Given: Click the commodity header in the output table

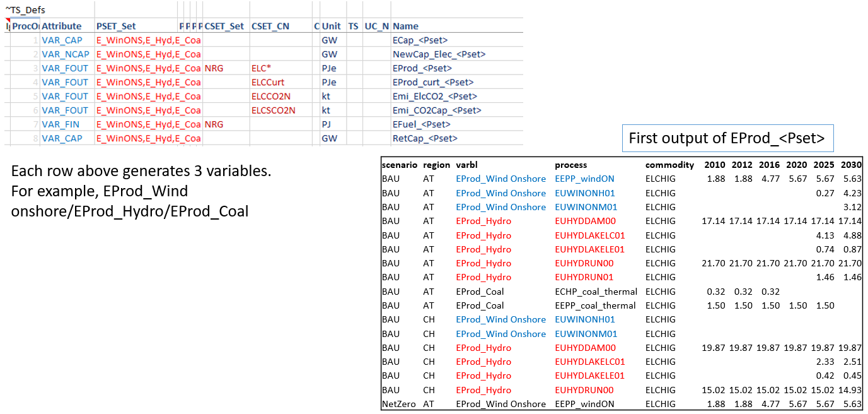Looking at the screenshot, I should pos(669,165).
